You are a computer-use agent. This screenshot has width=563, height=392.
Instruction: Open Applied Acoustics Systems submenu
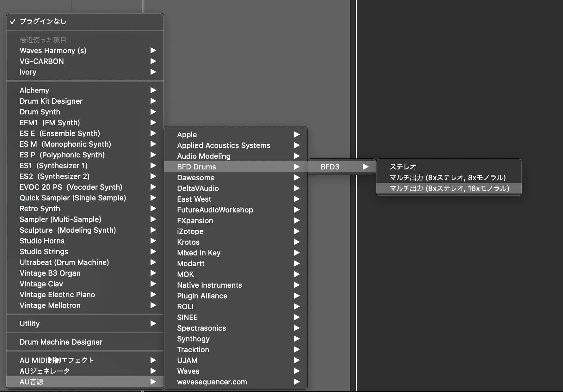tap(236, 145)
